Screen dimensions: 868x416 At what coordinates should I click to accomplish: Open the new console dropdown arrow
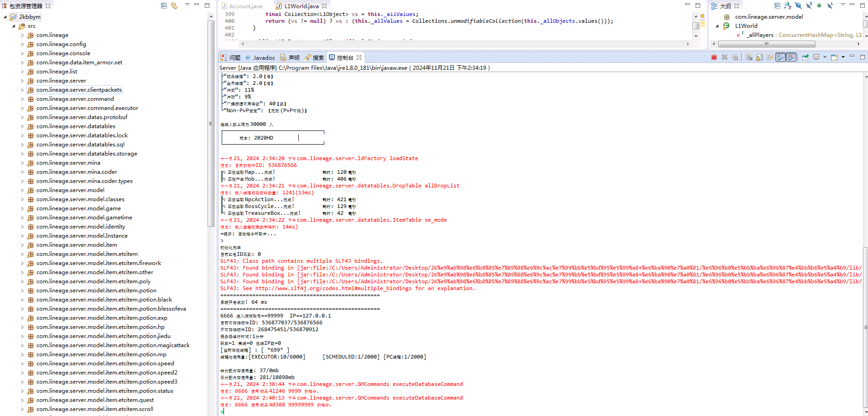(x=843, y=57)
